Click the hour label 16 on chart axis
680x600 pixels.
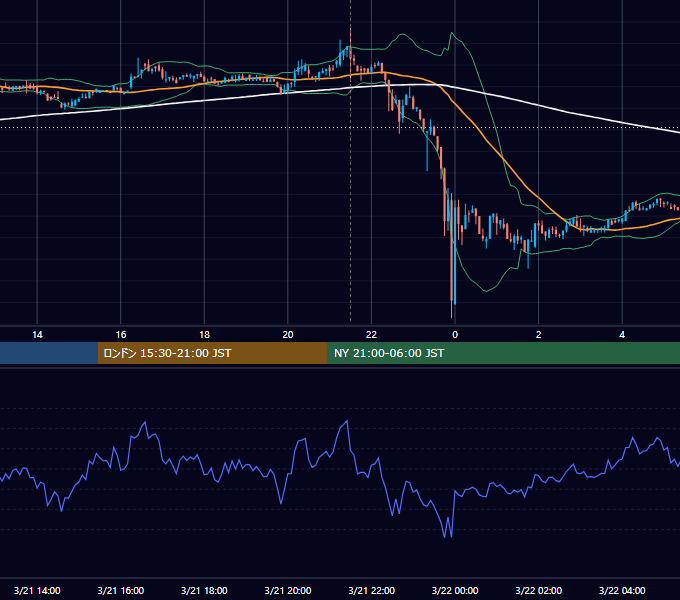coord(121,335)
